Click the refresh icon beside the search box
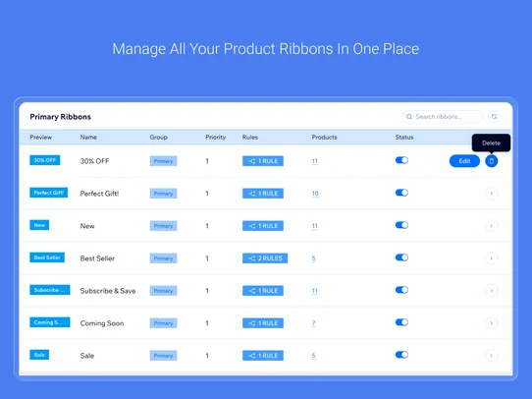Image resolution: width=532 pixels, height=399 pixels. point(494,117)
